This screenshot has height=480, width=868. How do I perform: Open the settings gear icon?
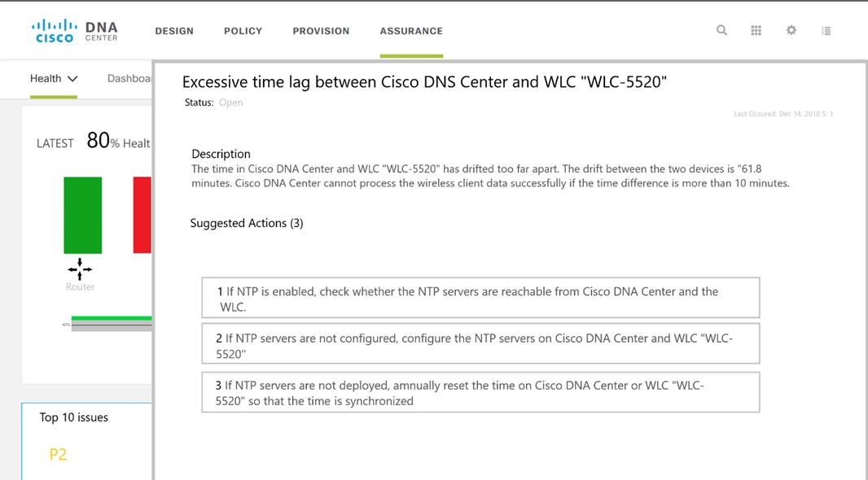pyautogui.click(x=791, y=30)
